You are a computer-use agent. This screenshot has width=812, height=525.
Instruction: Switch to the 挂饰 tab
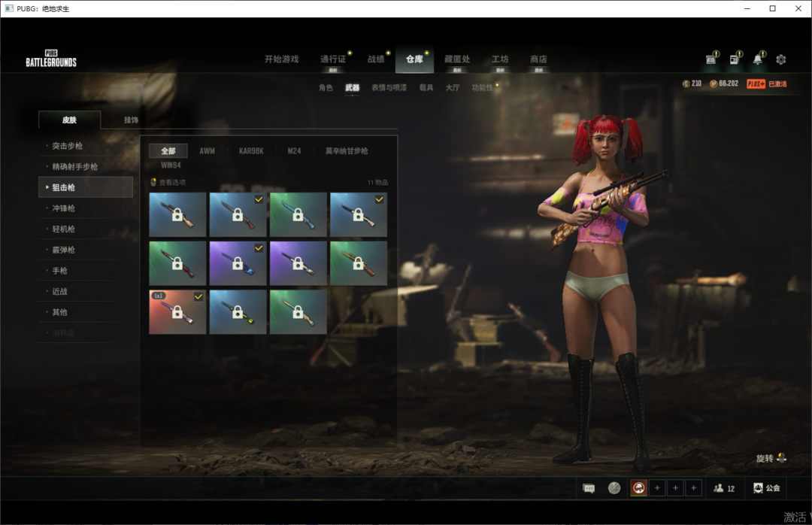(x=131, y=120)
